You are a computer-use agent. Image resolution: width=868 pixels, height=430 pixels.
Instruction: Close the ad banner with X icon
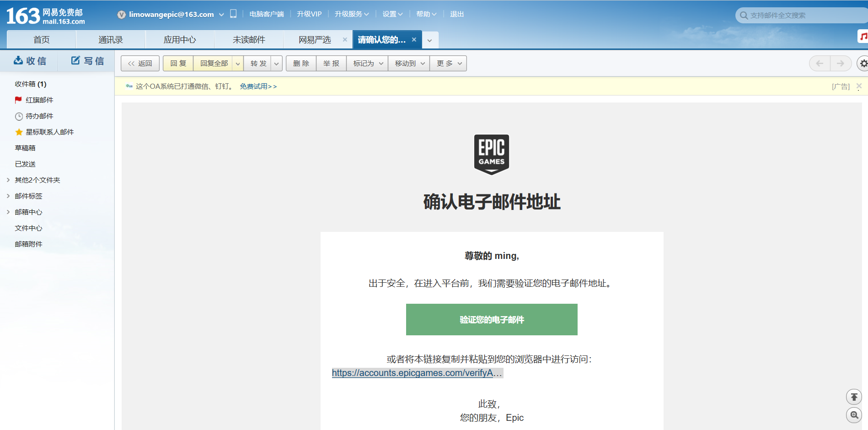pyautogui.click(x=859, y=86)
